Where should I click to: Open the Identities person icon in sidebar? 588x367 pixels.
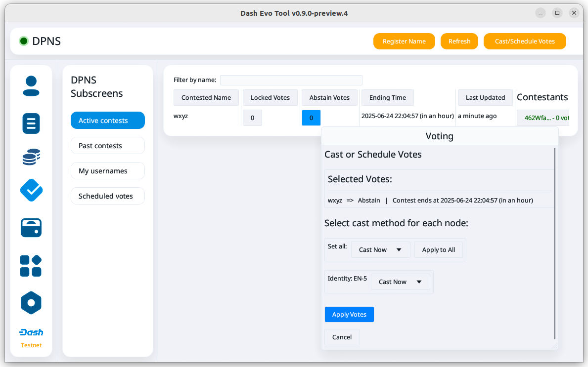click(31, 86)
